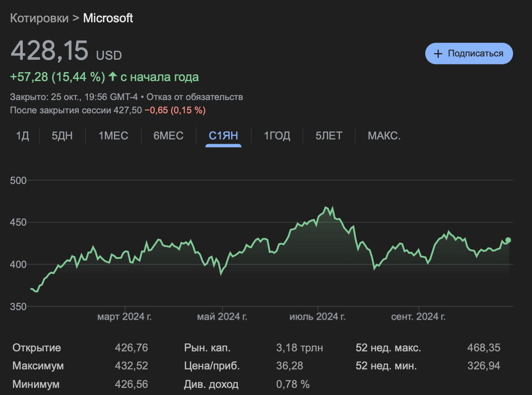532x395 pixels.
Task: Select the 1МЕС chart range tab
Action: [x=113, y=136]
